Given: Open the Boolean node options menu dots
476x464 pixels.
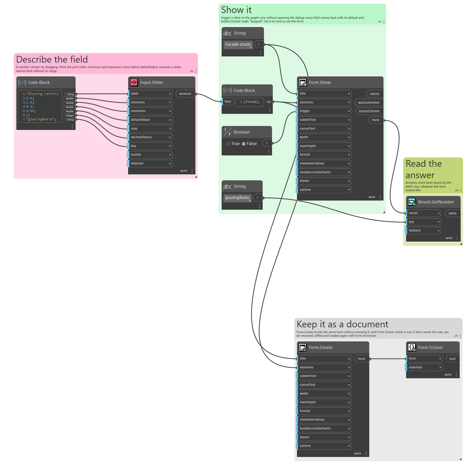Looking at the screenshot, I should tap(269, 152).
